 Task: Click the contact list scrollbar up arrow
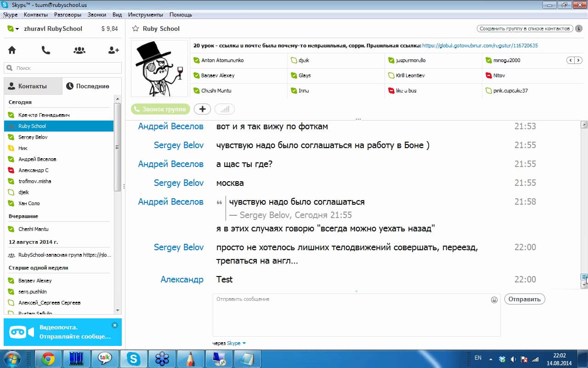click(x=118, y=99)
